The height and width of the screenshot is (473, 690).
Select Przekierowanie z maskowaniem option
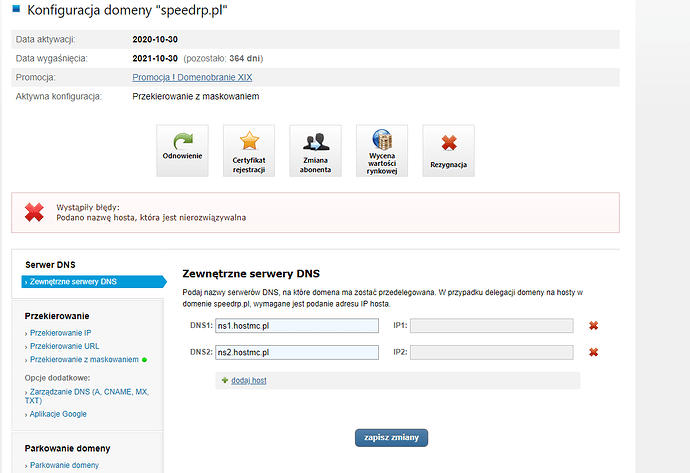(x=84, y=359)
